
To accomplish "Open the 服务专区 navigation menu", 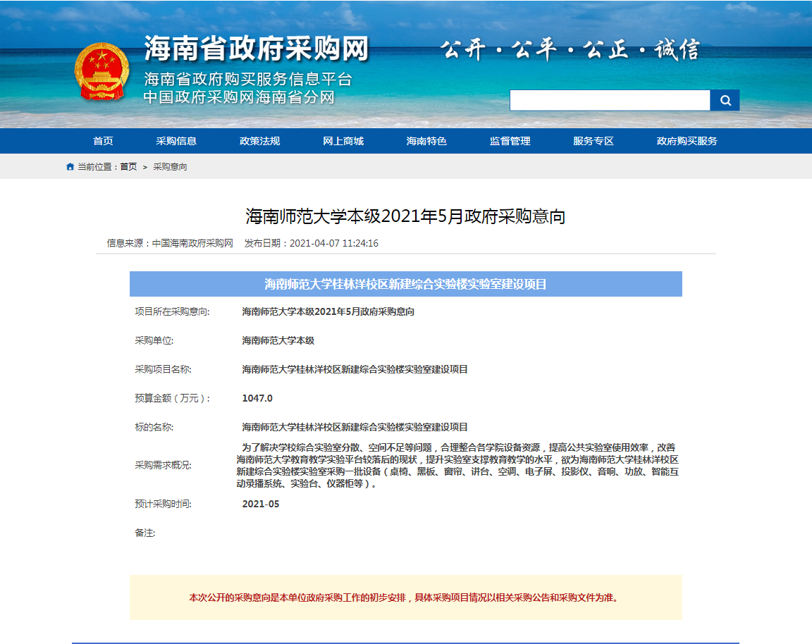I will click(x=593, y=141).
